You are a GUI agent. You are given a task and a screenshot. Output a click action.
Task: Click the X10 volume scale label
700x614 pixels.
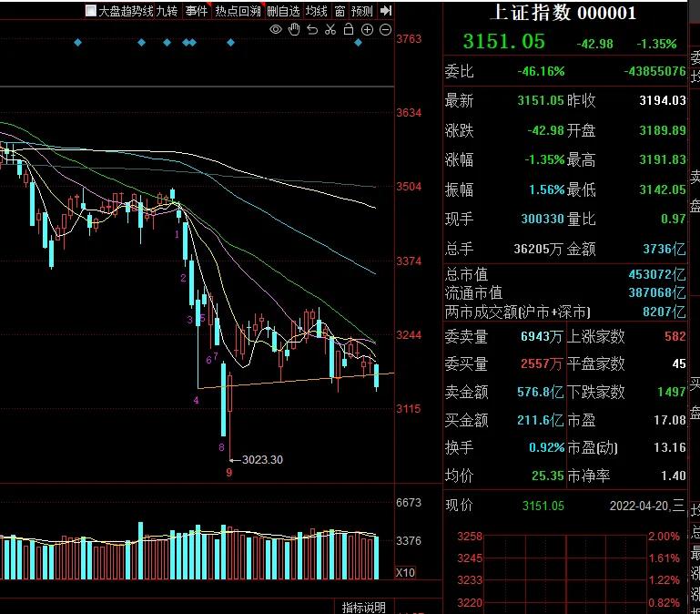[405, 573]
